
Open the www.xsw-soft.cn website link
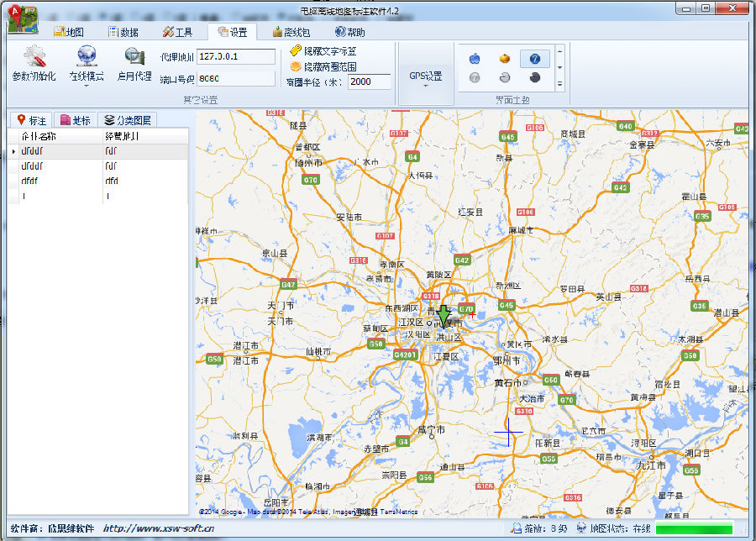coord(158,529)
